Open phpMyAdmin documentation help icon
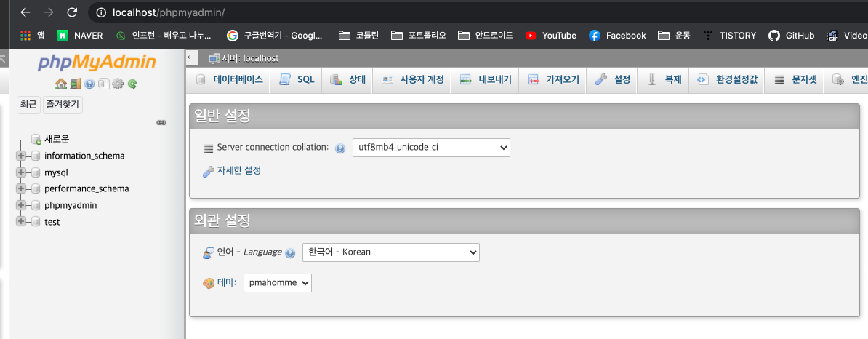 [x=89, y=84]
